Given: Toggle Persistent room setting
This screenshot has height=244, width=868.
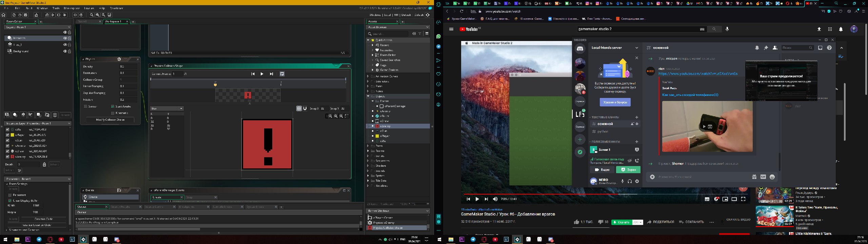Looking at the screenshot, I should [9, 195].
